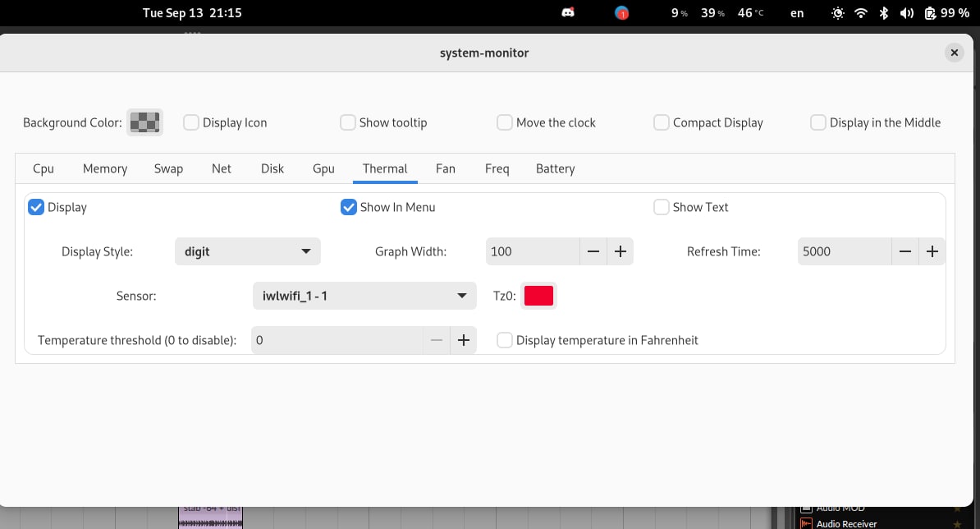Click the Bluetooth icon in top bar
Image resolution: width=980 pixels, height=529 pixels.
pyautogui.click(x=883, y=12)
